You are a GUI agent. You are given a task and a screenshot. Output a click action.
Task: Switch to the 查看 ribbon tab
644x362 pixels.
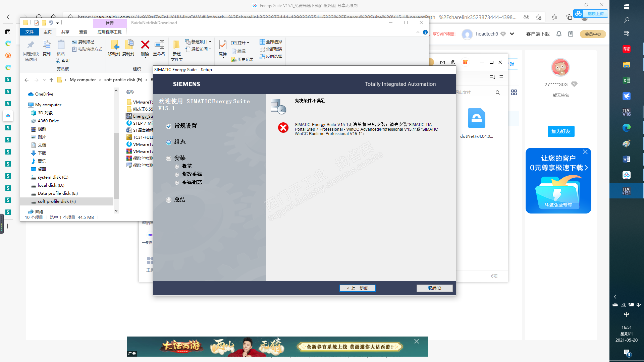click(x=83, y=32)
